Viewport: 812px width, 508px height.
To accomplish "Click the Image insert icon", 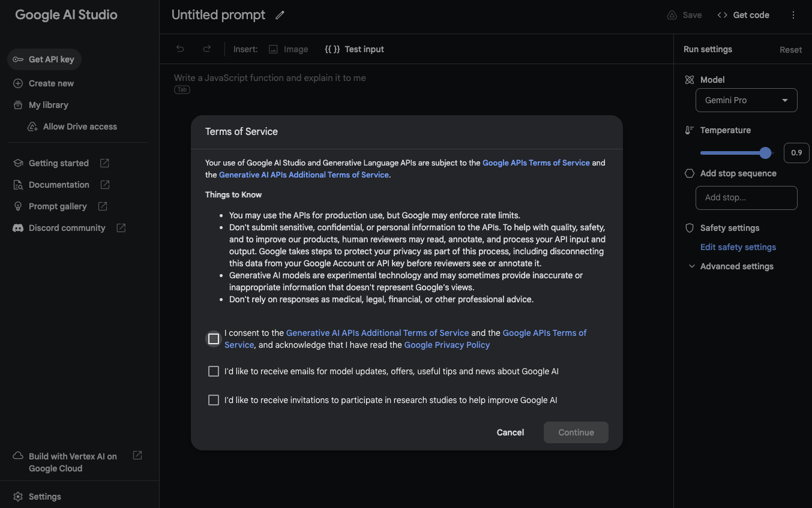I will pyautogui.click(x=273, y=49).
